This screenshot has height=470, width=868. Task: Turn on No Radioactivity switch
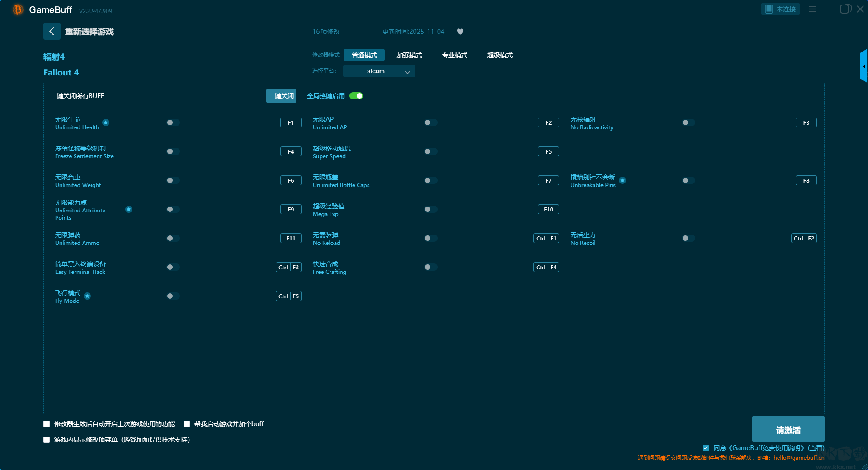689,122
